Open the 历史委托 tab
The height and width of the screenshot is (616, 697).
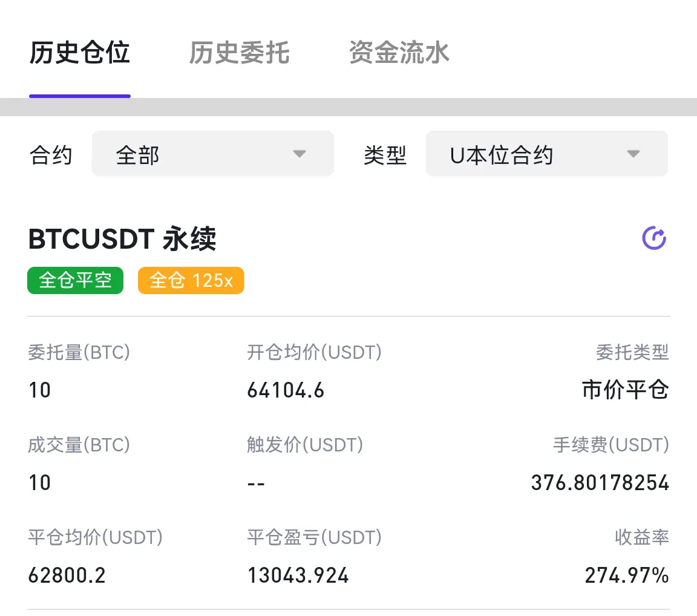point(239,53)
